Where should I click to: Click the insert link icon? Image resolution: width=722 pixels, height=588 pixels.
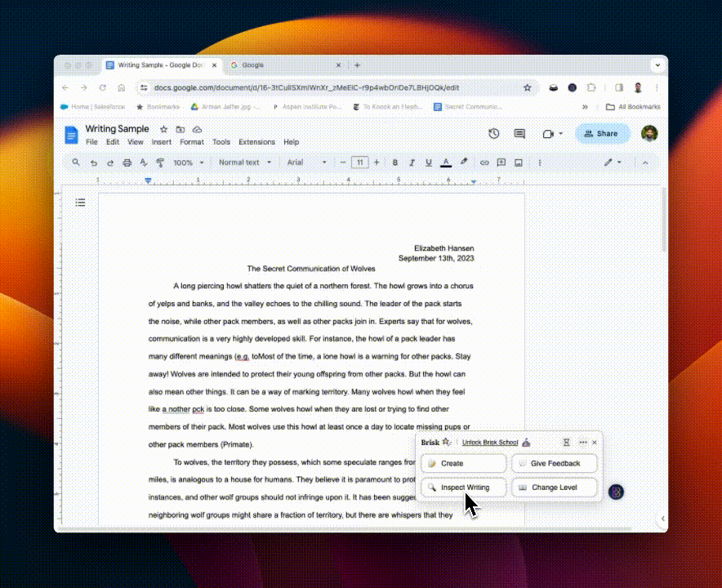tap(484, 163)
